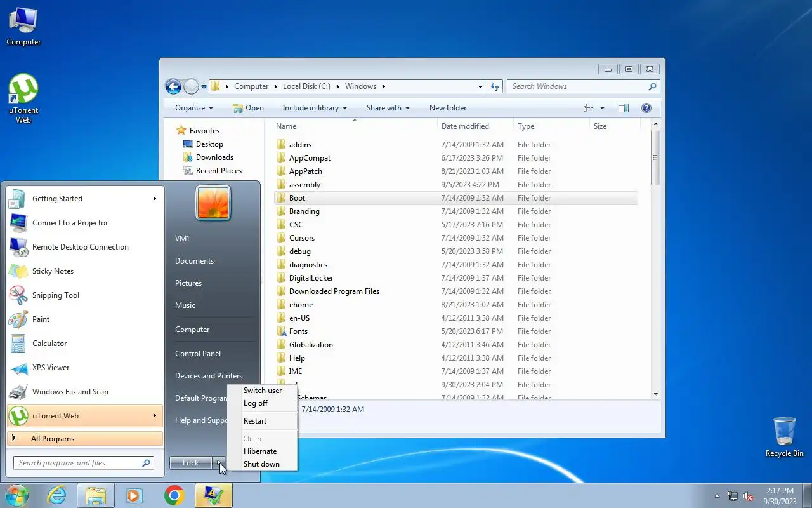Open Devices and Printers link
Screen dimensions: 812x508
pos(209,376)
